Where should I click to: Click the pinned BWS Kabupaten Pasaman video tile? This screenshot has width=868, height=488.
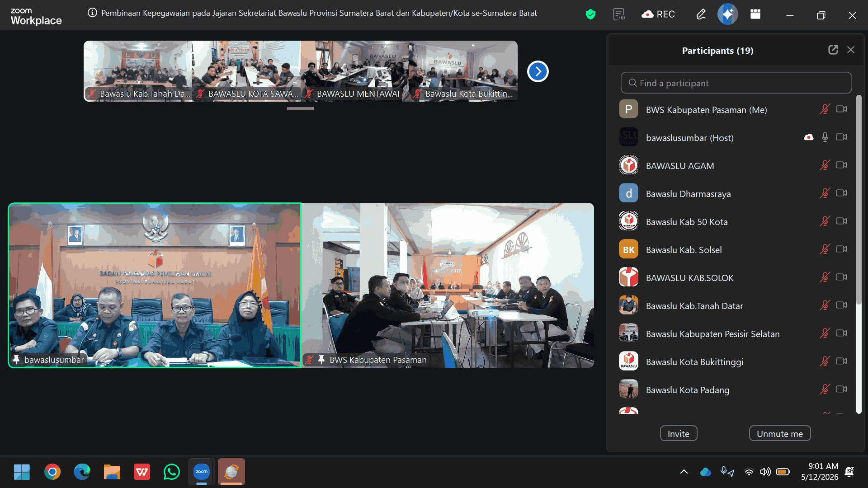[448, 285]
